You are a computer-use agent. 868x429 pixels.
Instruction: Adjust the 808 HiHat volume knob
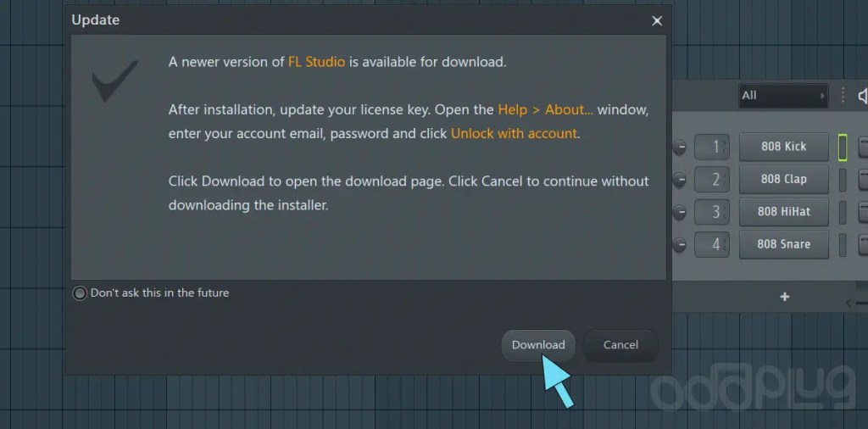(679, 212)
